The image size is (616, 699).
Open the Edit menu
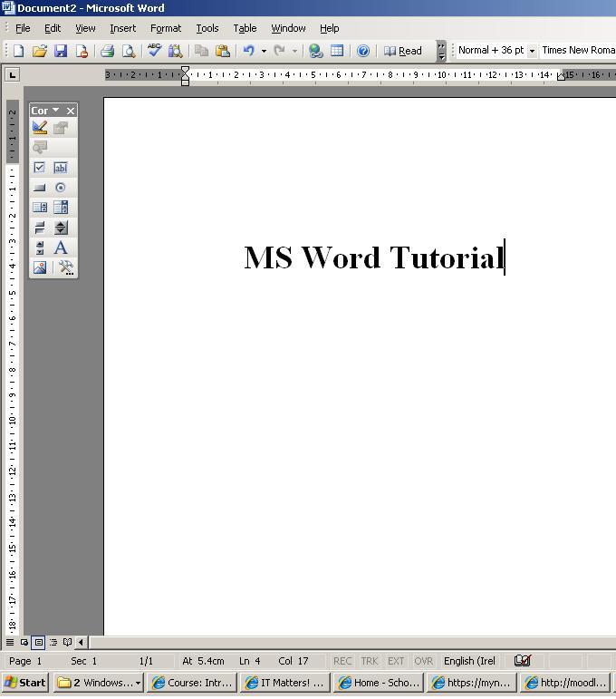[53, 28]
